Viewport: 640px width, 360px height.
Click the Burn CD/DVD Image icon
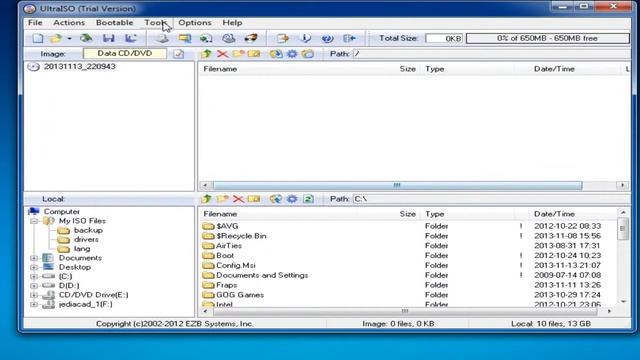point(251,38)
